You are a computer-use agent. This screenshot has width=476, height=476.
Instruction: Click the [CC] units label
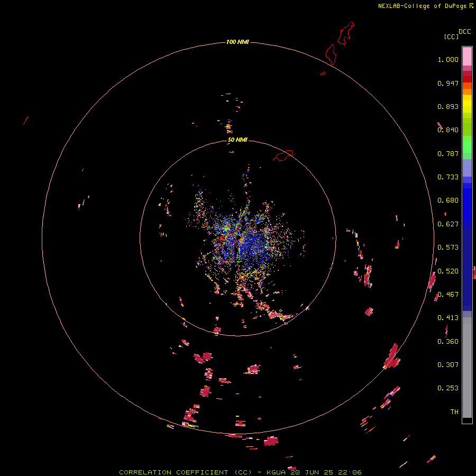pyautogui.click(x=451, y=36)
